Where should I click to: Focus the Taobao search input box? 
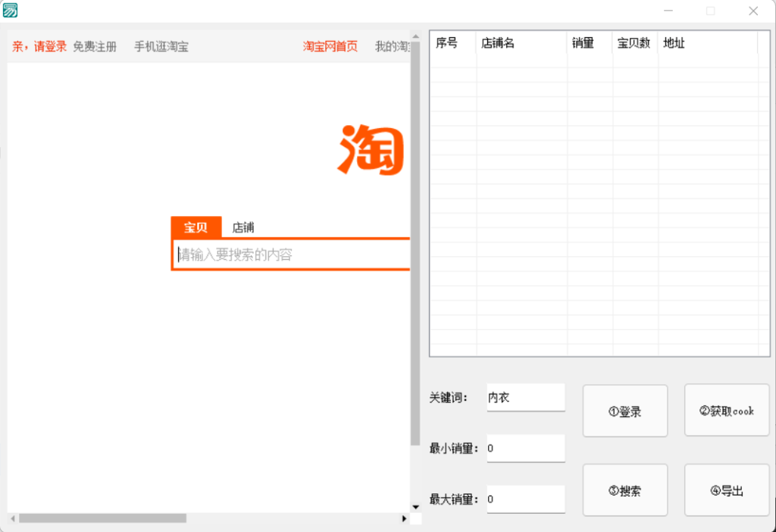coord(292,255)
